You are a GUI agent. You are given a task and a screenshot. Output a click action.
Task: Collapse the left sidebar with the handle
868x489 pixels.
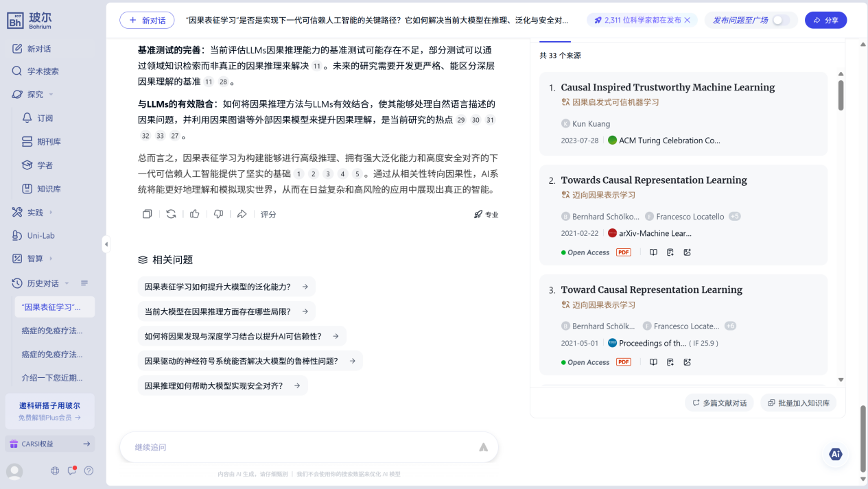pyautogui.click(x=106, y=243)
